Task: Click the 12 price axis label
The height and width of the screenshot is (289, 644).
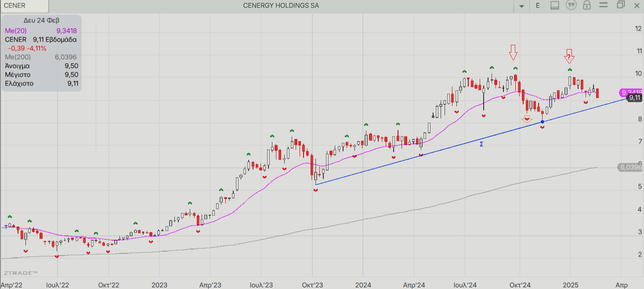Action: click(x=638, y=29)
